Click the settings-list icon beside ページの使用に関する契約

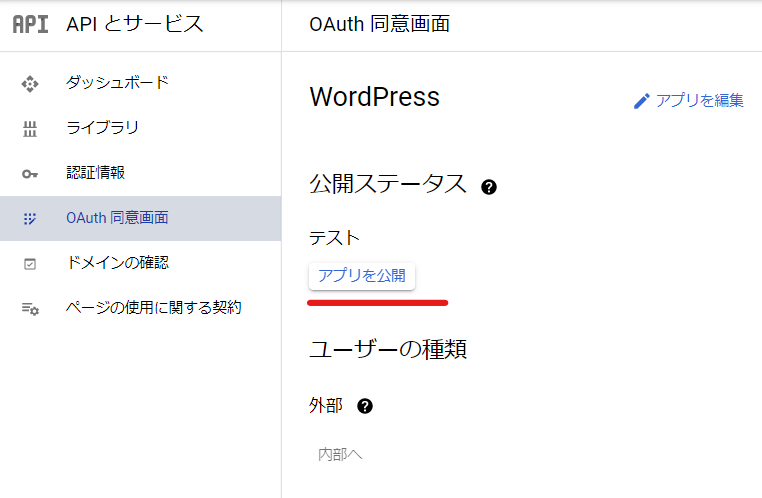pyautogui.click(x=30, y=309)
